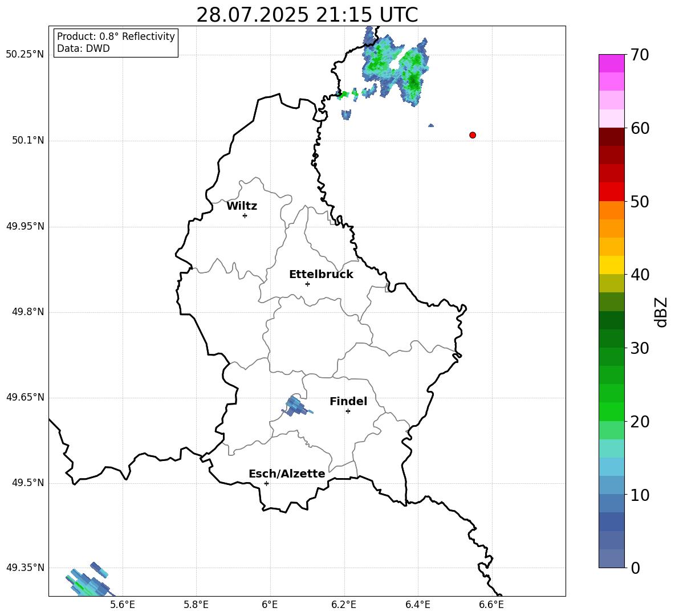Viewport: 675px width, 616px height.
Task: Click the Ettelbruck station cross marker
Action: coord(307,284)
